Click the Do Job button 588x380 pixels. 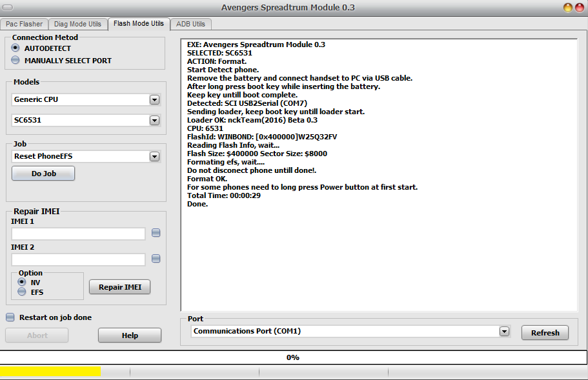pos(43,174)
